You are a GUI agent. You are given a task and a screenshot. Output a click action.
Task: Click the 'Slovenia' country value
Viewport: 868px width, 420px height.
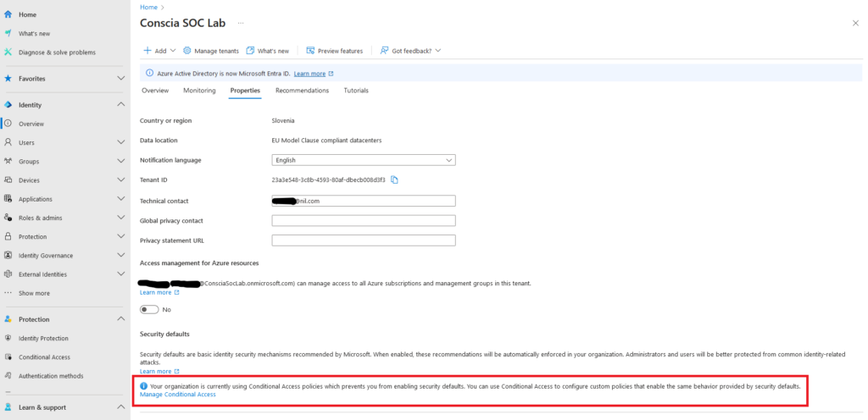(x=283, y=120)
